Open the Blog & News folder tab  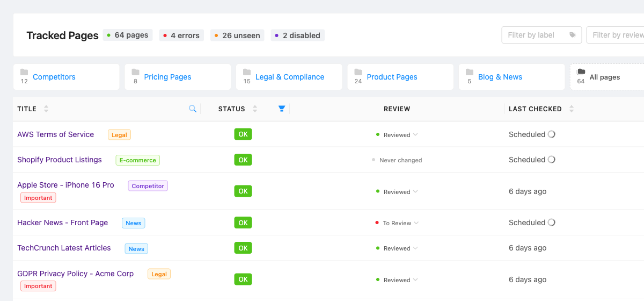[x=511, y=77]
